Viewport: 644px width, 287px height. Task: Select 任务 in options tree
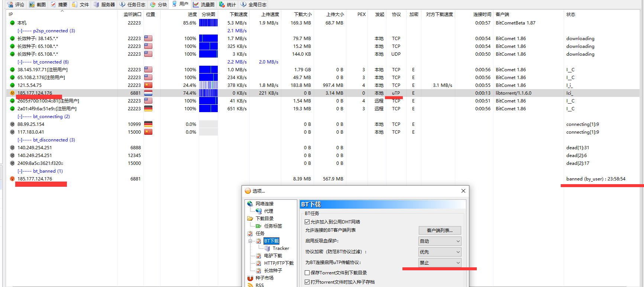point(260,234)
